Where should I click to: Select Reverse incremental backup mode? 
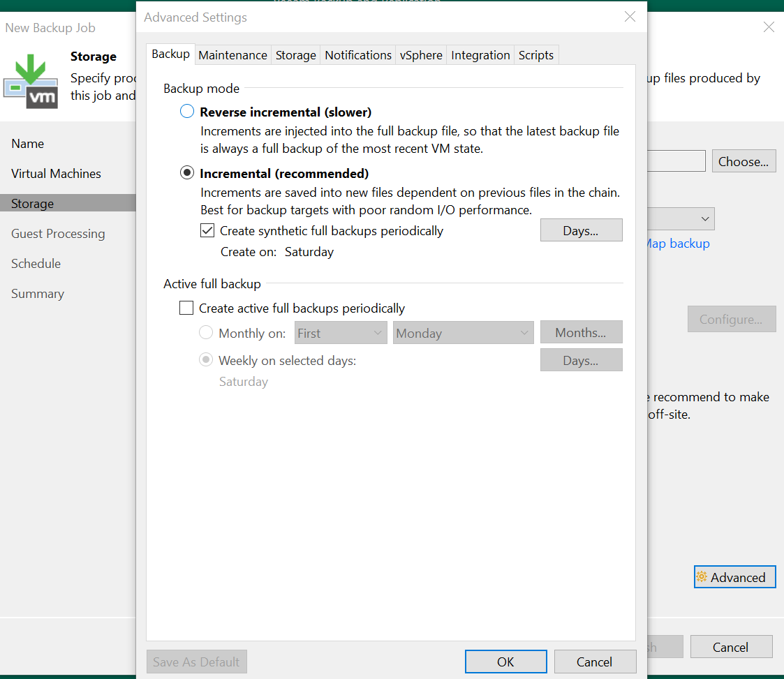187,112
